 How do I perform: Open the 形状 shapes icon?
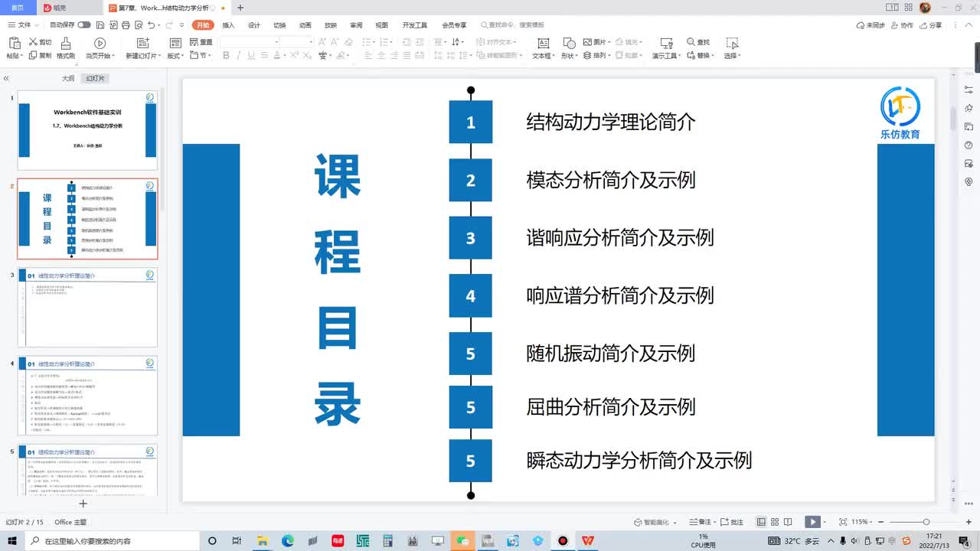point(569,43)
